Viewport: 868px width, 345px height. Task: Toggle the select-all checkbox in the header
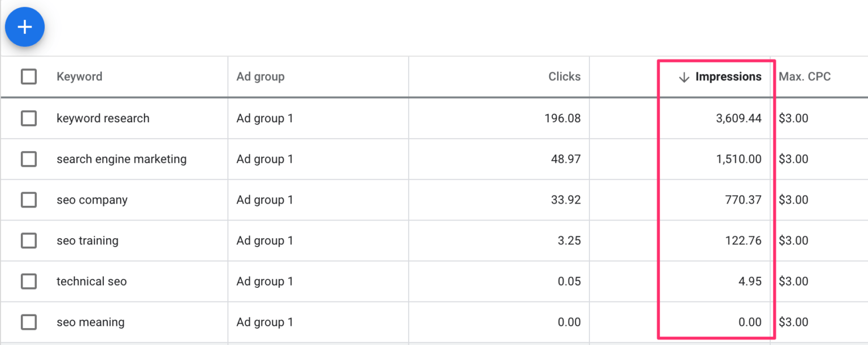click(x=29, y=76)
